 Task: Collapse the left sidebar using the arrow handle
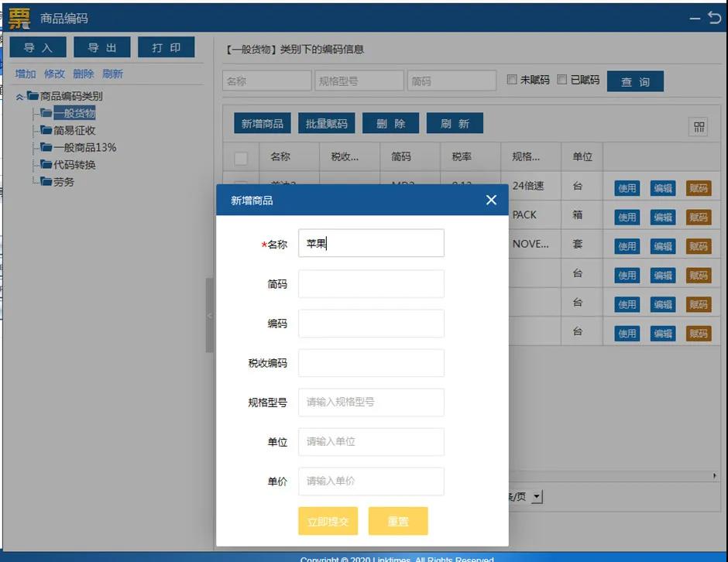click(210, 316)
